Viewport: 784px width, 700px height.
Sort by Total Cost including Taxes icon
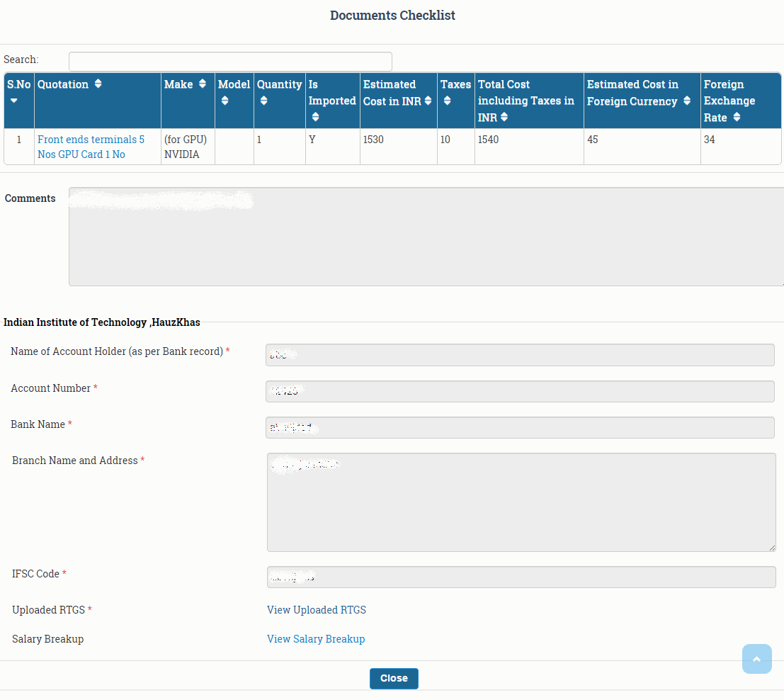(x=504, y=118)
